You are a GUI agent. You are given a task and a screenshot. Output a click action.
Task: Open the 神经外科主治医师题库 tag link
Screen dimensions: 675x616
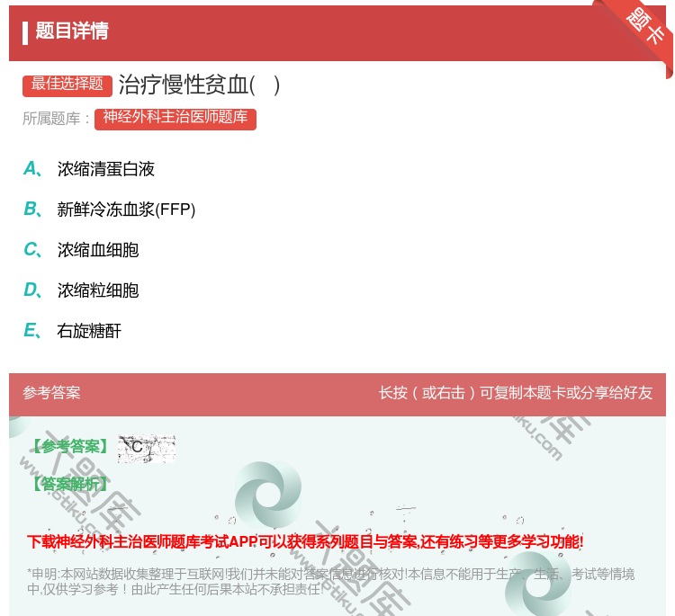[175, 118]
